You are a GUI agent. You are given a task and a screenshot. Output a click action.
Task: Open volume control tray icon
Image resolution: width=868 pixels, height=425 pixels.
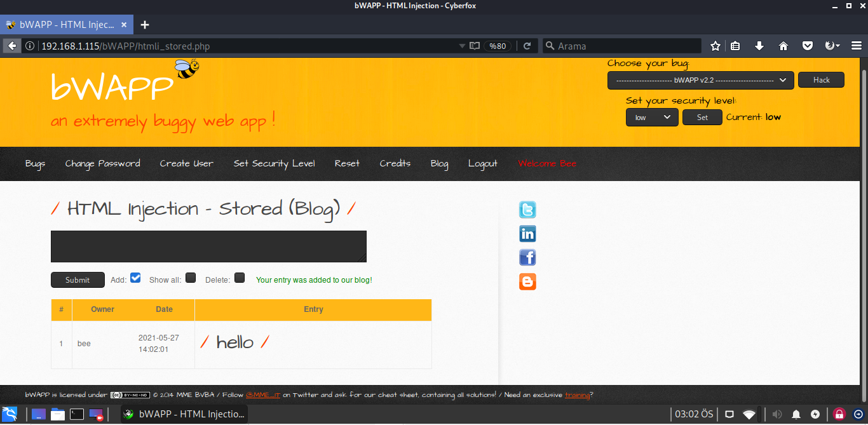776,415
